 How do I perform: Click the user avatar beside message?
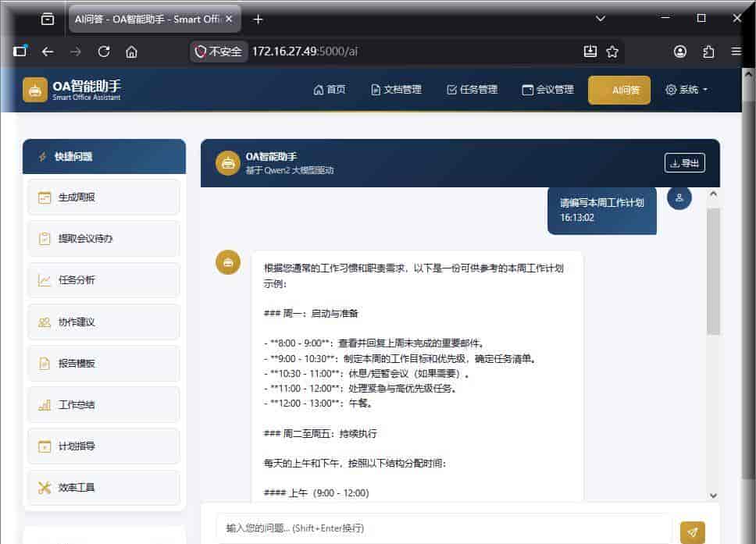click(679, 197)
